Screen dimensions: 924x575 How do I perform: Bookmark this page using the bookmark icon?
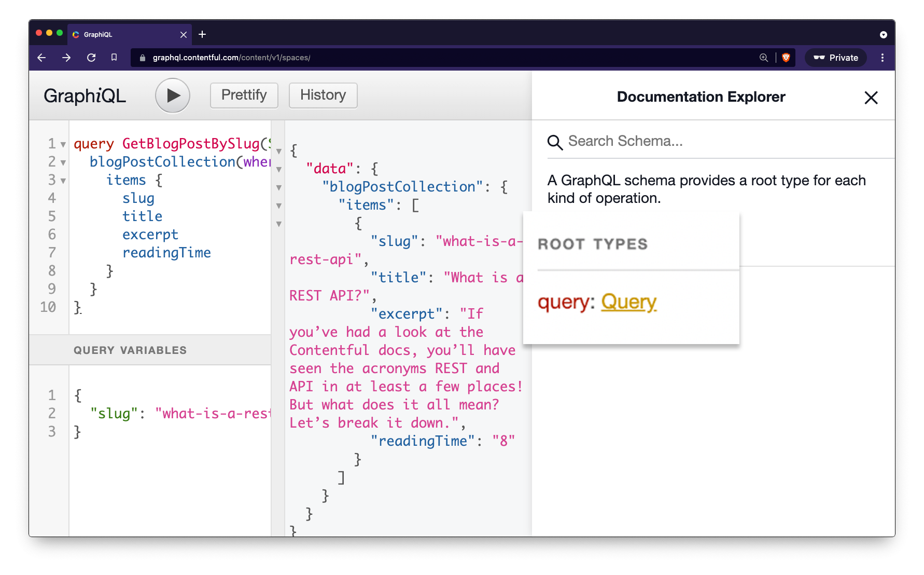pyautogui.click(x=114, y=58)
